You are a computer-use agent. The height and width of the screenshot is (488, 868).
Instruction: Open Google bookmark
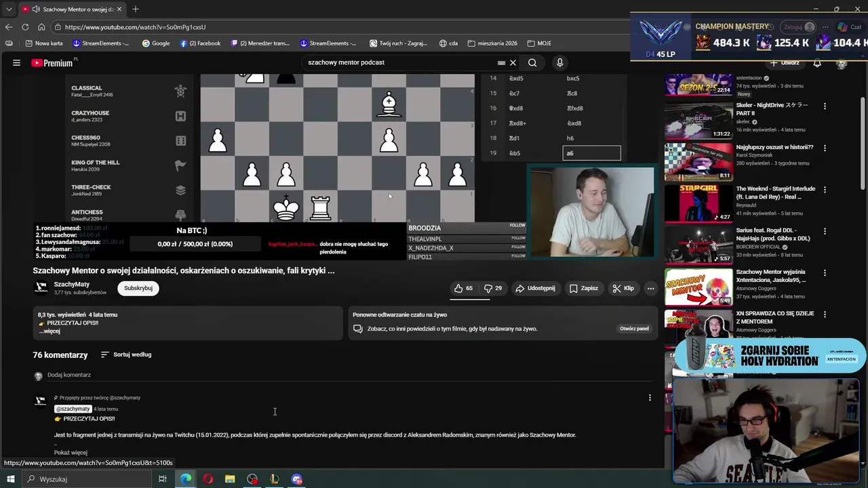click(156, 43)
